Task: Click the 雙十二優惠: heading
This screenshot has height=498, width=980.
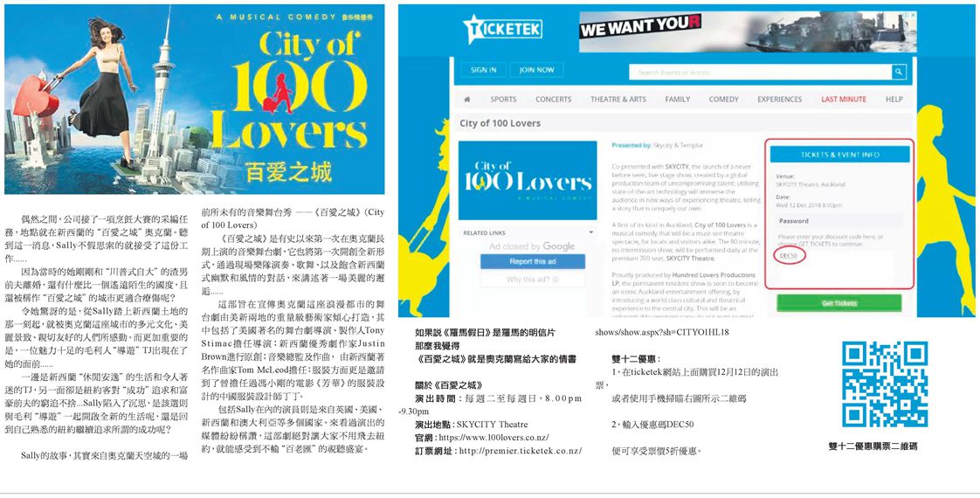Action: pos(636,359)
